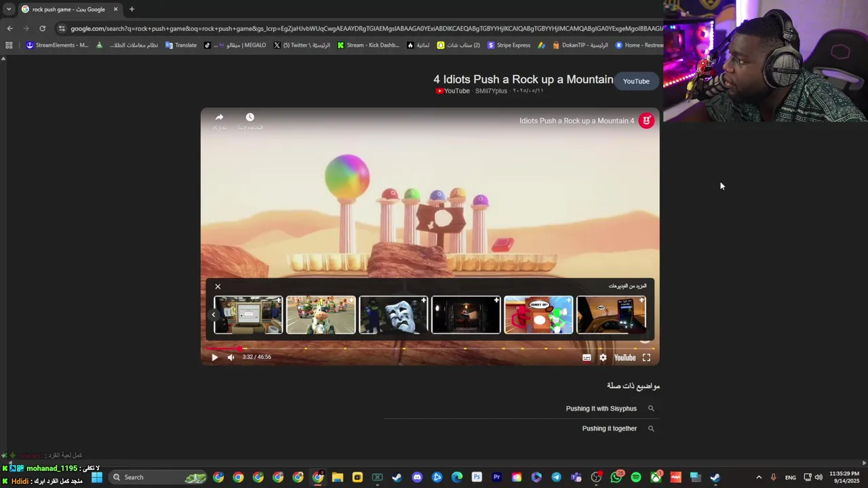Open Twitter bookmark
868x488 pixels.
point(302,45)
